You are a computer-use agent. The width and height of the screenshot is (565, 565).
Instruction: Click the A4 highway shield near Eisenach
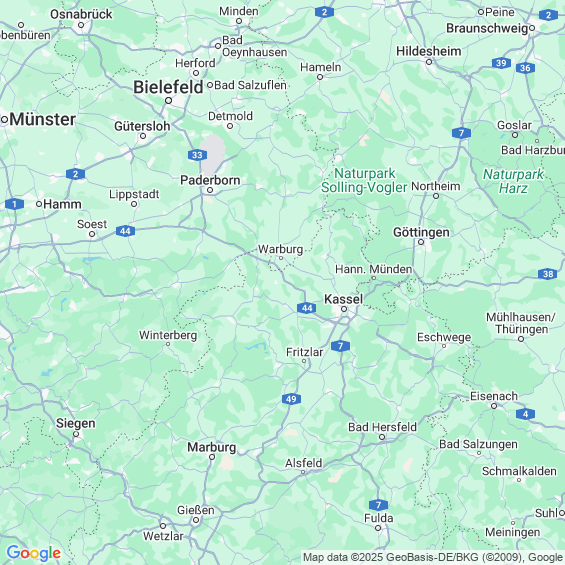[525, 414]
